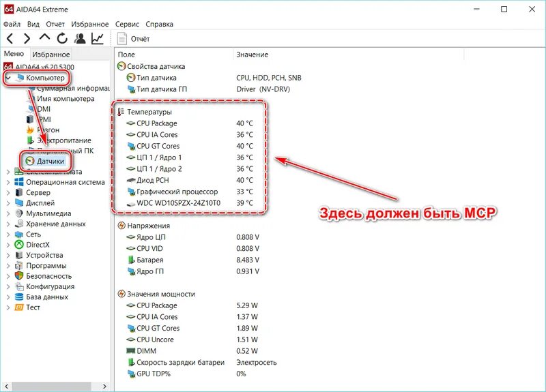Image resolution: width=546 pixels, height=392 pixels.
Task: Click the Значения мощности power icon
Action: [x=121, y=294]
